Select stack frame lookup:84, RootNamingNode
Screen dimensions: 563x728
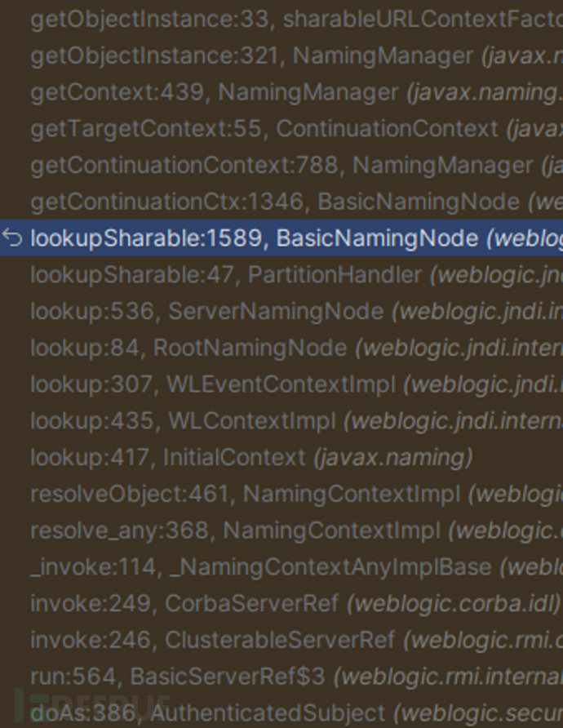tap(281, 348)
